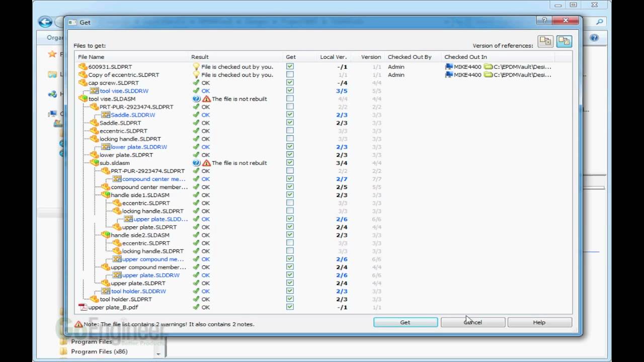Click the part icon beside 600931.SLDPRT

click(x=83, y=66)
